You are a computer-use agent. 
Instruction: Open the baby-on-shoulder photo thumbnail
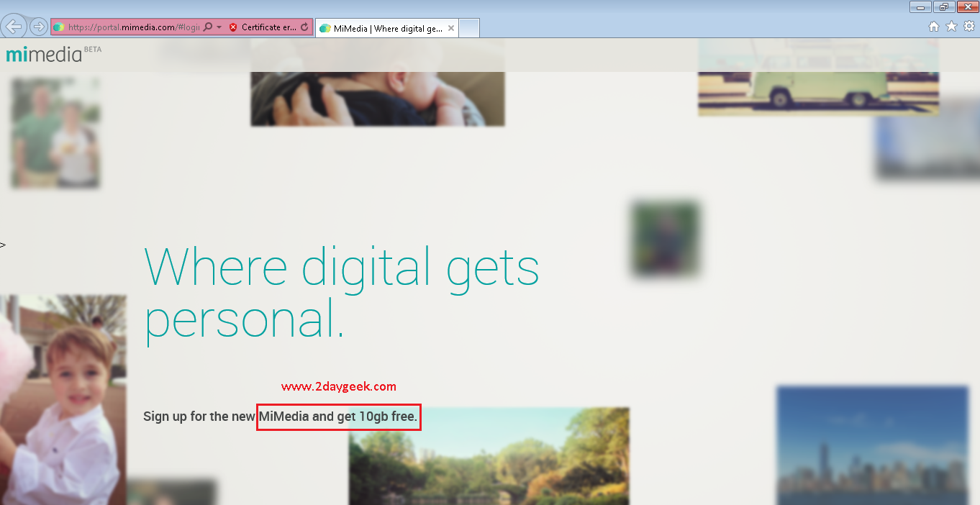tap(377, 82)
